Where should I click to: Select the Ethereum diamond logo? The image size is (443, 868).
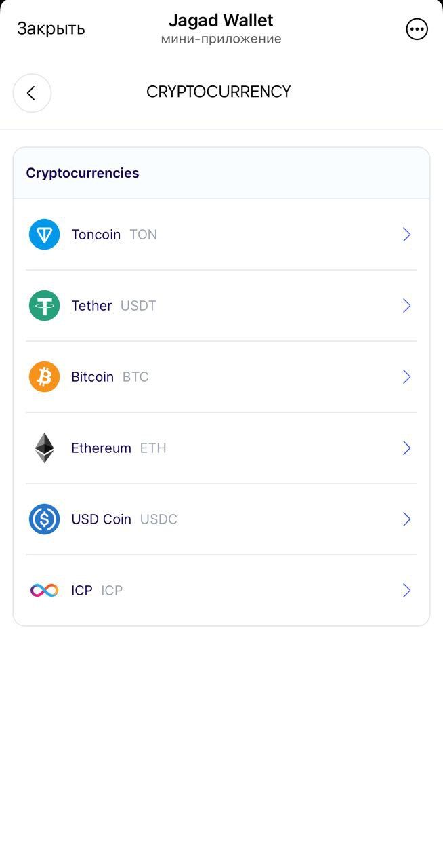(43, 448)
